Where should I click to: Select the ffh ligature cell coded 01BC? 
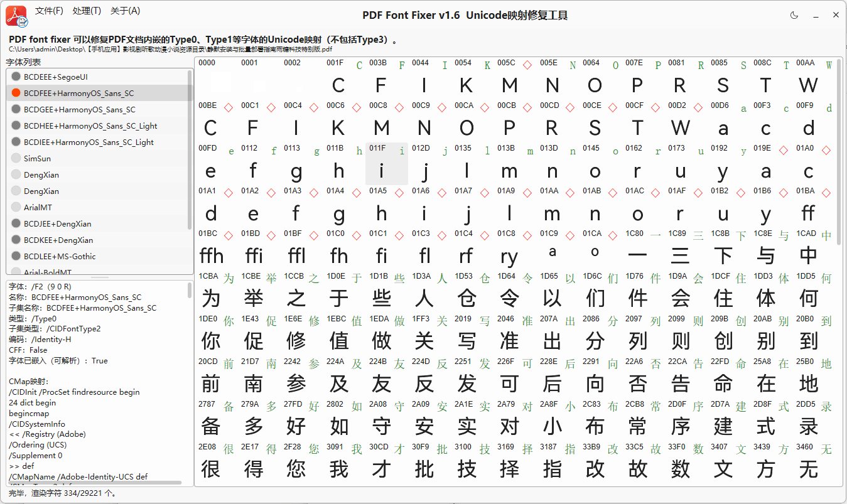tap(216, 249)
